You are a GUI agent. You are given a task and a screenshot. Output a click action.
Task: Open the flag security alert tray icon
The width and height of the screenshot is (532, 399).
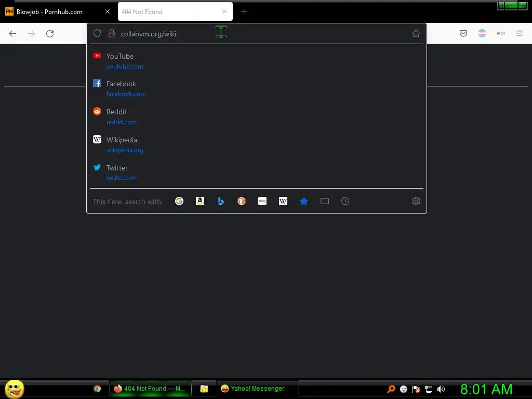416,389
